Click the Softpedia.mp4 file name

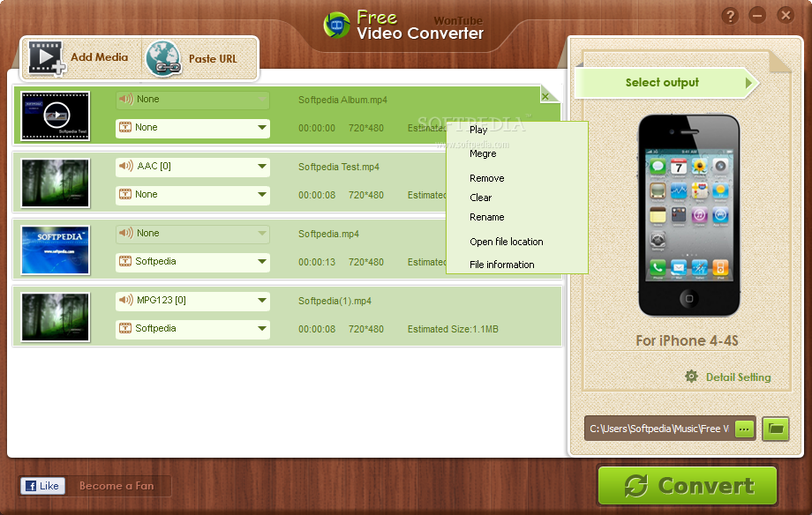(x=329, y=234)
